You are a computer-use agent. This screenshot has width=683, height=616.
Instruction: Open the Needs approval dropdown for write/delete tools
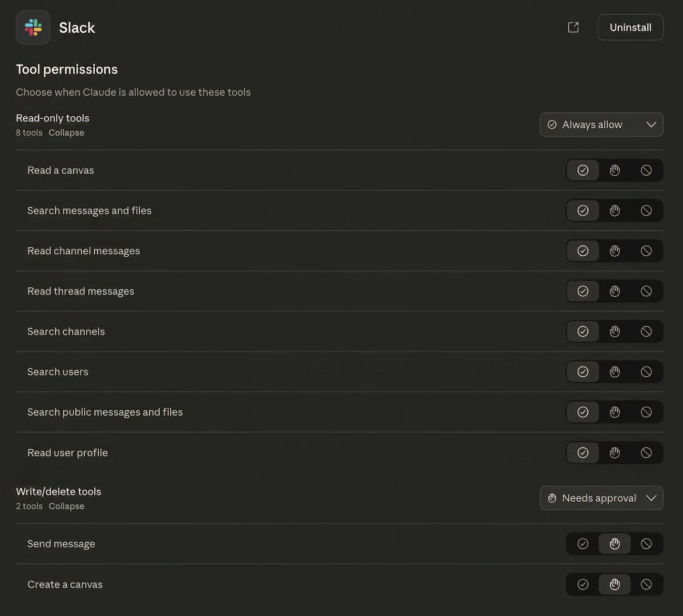pos(601,498)
